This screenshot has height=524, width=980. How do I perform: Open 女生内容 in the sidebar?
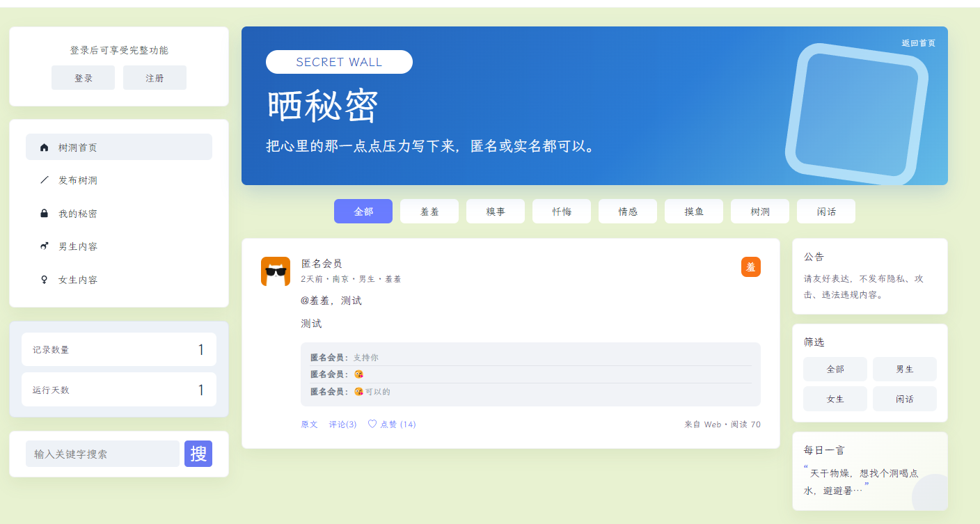click(x=119, y=280)
